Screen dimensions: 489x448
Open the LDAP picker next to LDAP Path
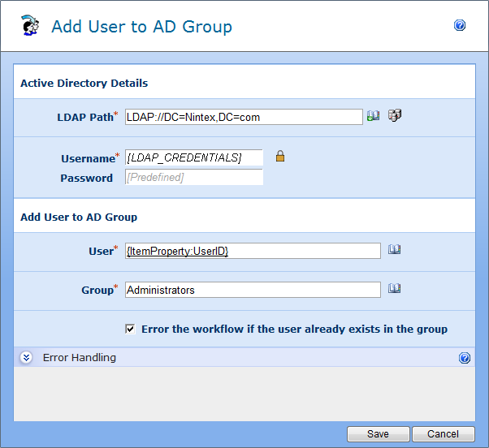point(395,115)
